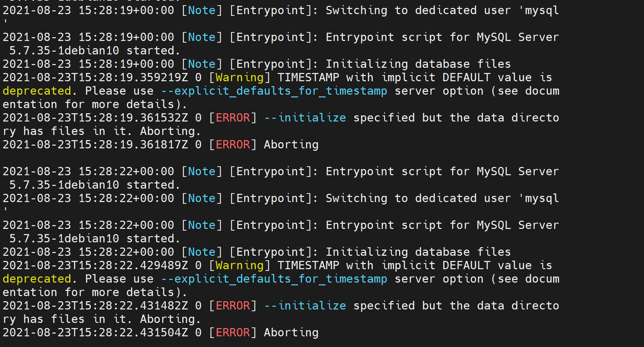Select yellow "deprecated" after the 15:28:22.429489Z warning
This screenshot has height=347, width=644.
click(37, 279)
